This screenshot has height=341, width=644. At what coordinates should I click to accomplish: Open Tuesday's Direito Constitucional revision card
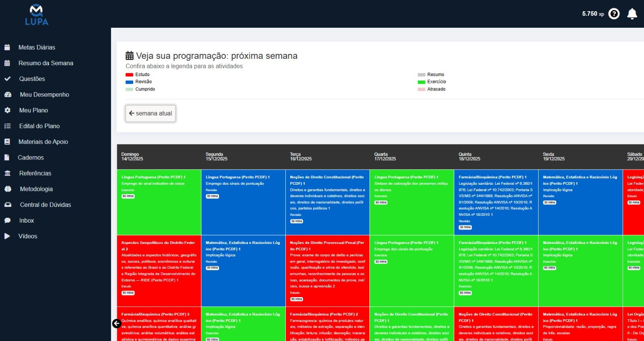(x=328, y=202)
